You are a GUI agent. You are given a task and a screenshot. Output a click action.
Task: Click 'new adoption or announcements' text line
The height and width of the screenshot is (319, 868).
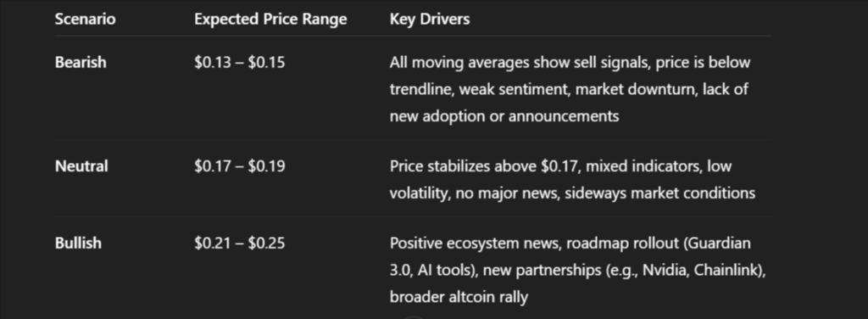504,115
